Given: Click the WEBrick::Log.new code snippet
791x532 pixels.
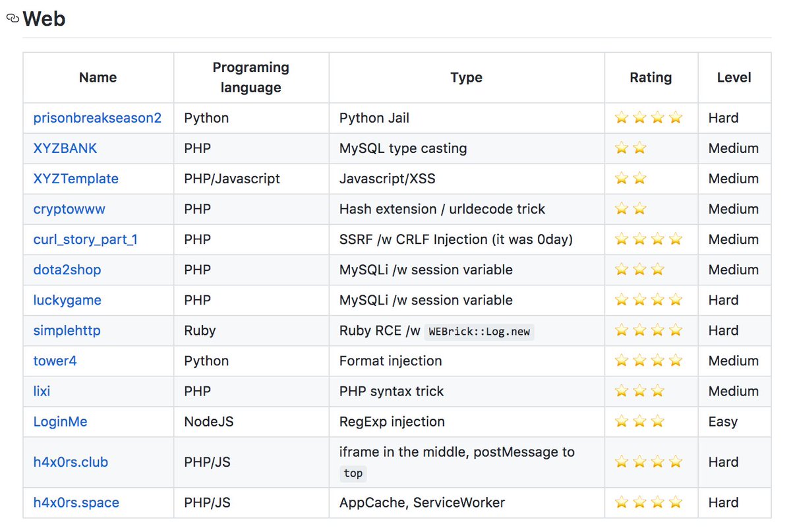Looking at the screenshot, I should coord(479,331).
